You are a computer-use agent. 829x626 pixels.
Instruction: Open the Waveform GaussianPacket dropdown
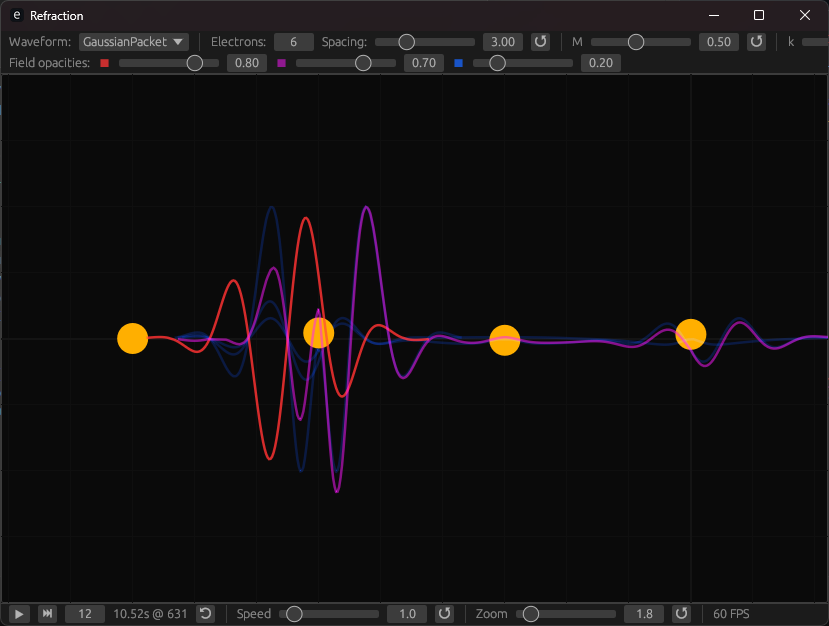click(134, 42)
